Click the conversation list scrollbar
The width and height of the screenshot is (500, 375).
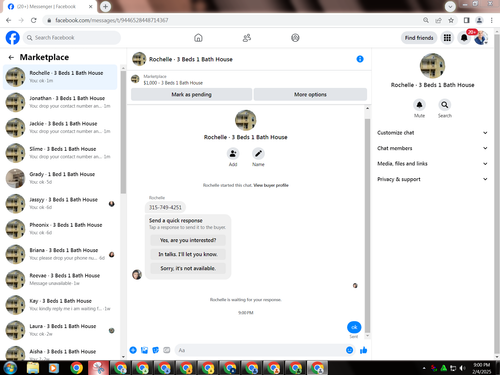pos(123,133)
